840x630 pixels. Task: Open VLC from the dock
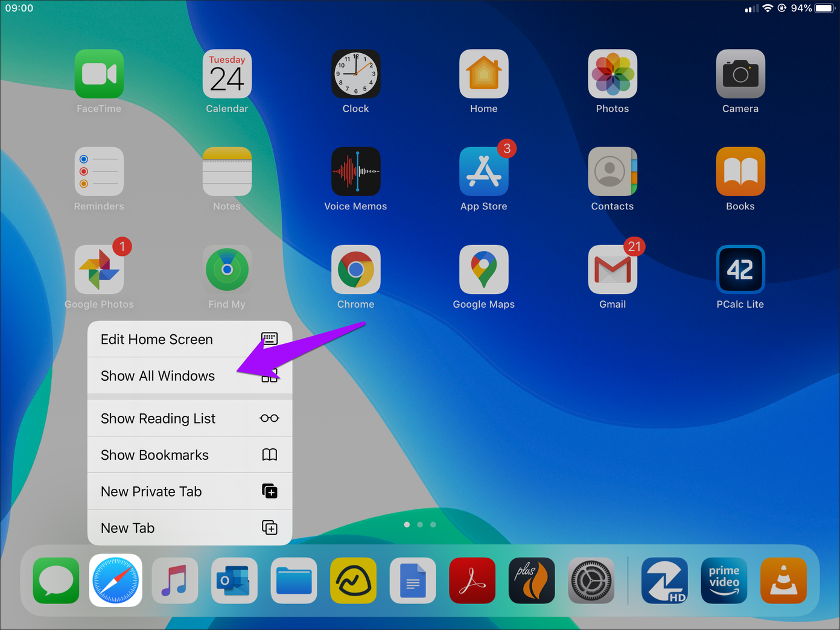(x=783, y=581)
